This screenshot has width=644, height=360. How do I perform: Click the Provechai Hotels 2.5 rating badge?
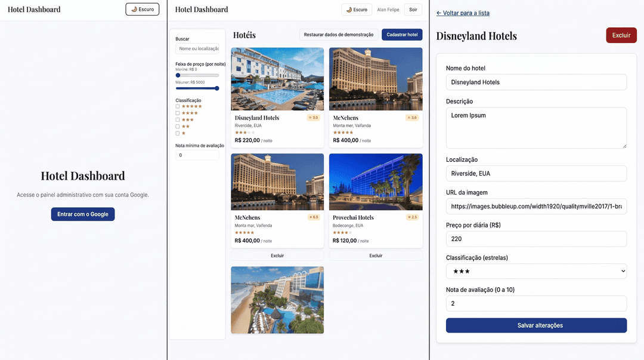click(x=412, y=217)
